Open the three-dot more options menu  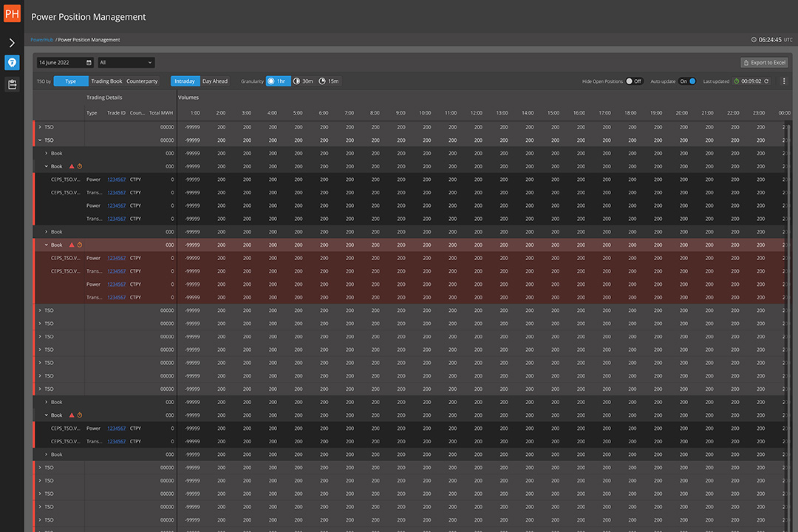tap(784, 81)
